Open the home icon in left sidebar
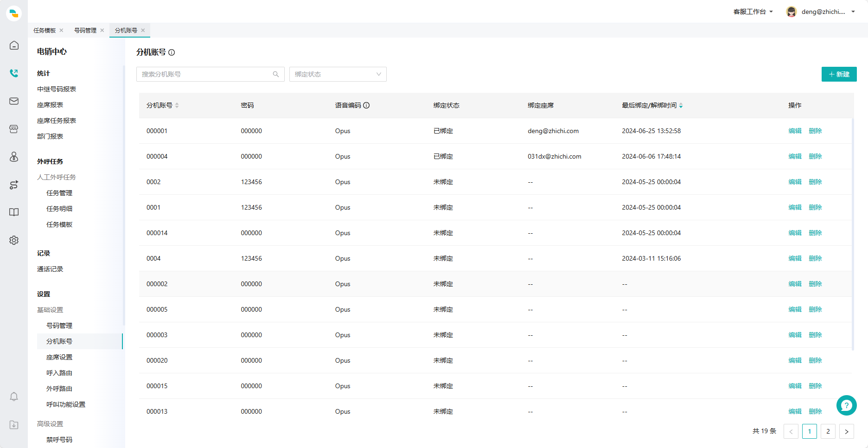Screen dimensions: 868x448 pos(14,45)
